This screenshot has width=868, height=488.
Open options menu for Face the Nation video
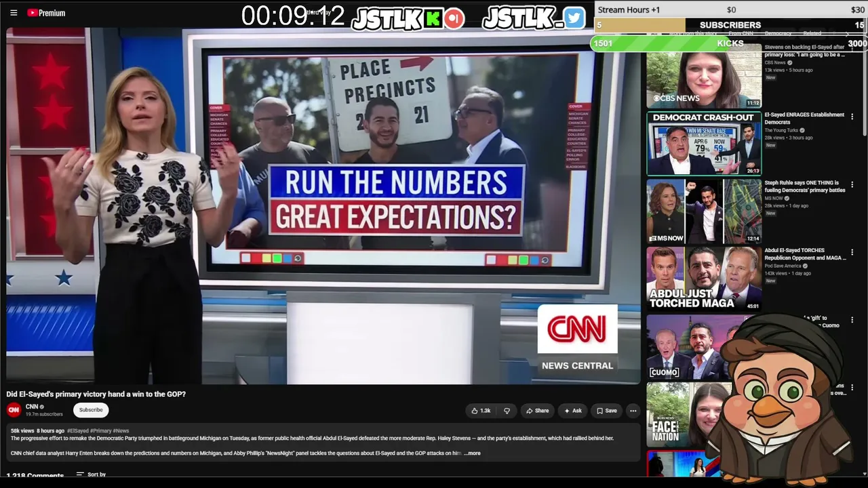[852, 388]
